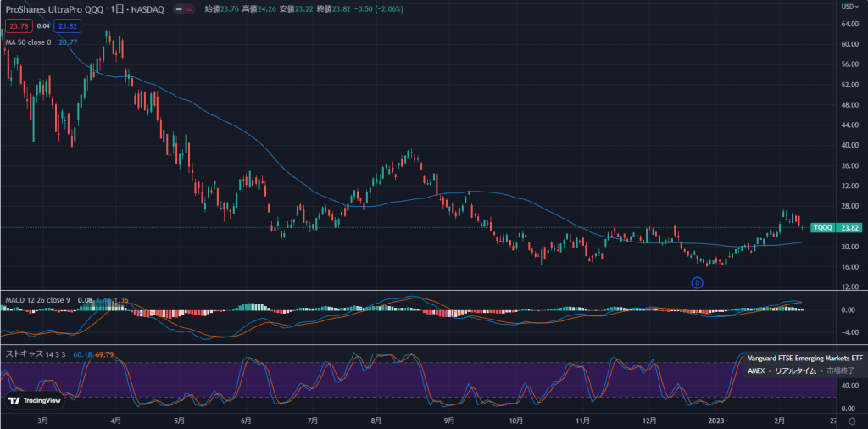Viewport: 868px width, 429px height.
Task: Select the ストキャス 14 3 3 indicator legend
Action: point(36,354)
